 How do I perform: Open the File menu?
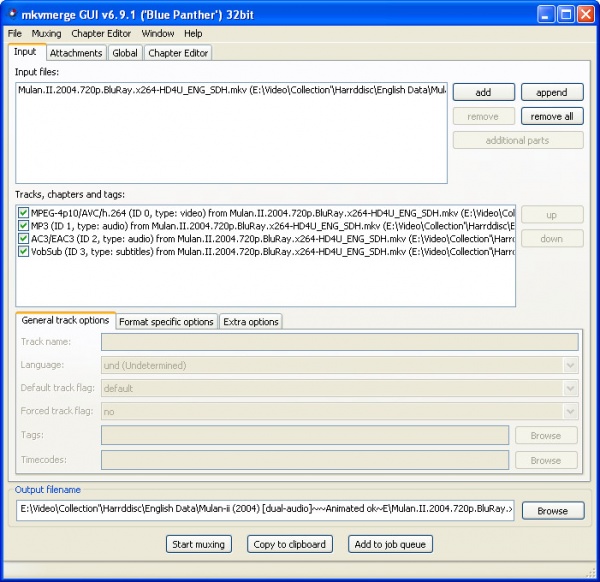click(15, 34)
